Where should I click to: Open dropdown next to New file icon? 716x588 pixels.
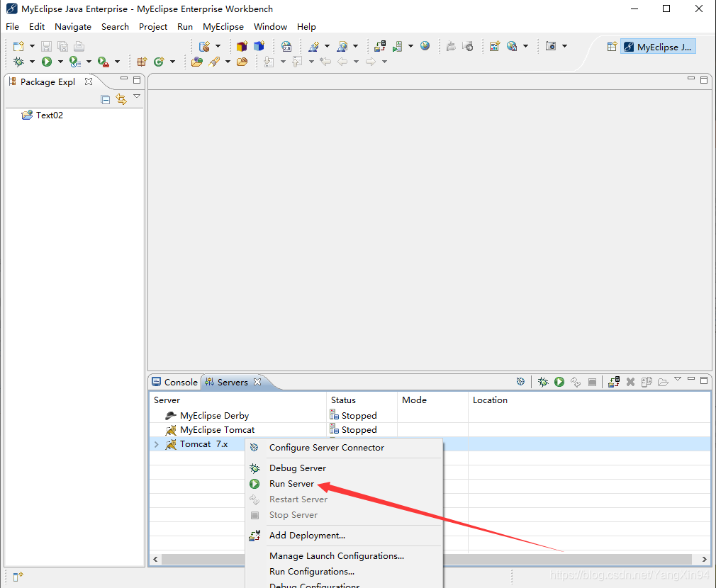point(32,46)
